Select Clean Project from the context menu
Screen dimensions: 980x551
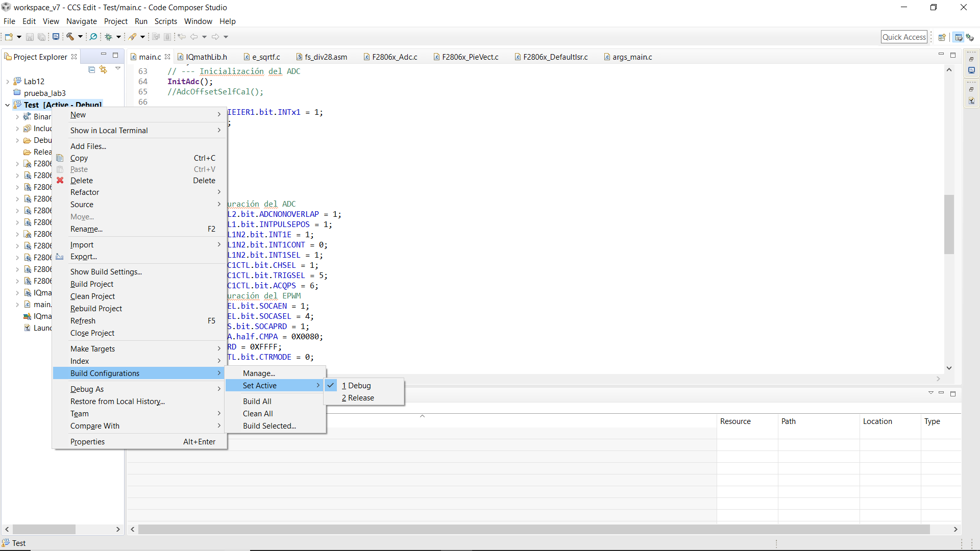[92, 296]
